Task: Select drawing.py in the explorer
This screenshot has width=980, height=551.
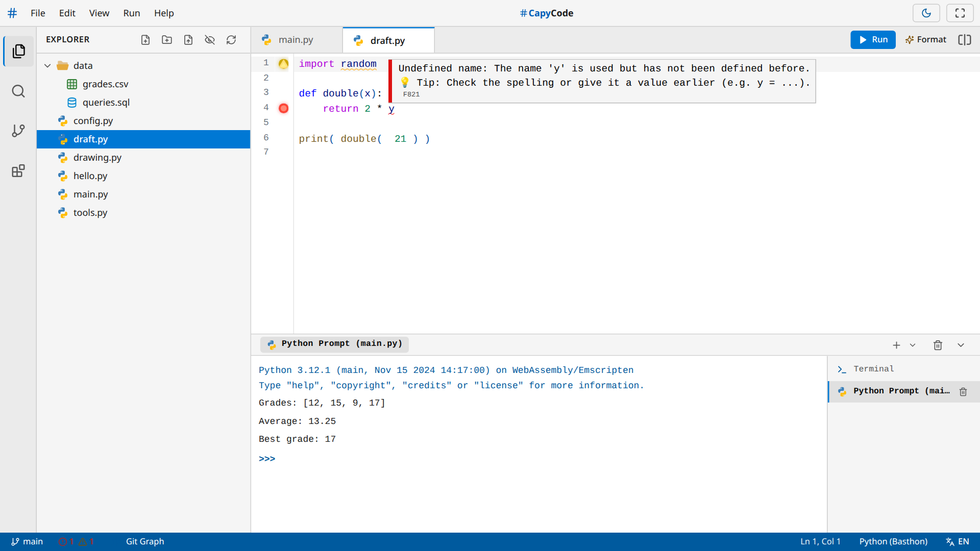Action: (x=143, y=158)
